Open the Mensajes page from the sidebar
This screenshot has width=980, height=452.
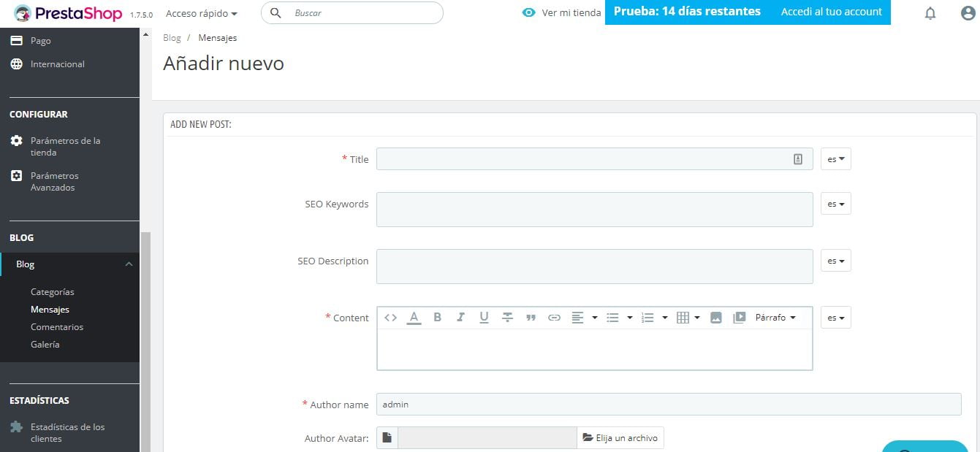coord(50,309)
